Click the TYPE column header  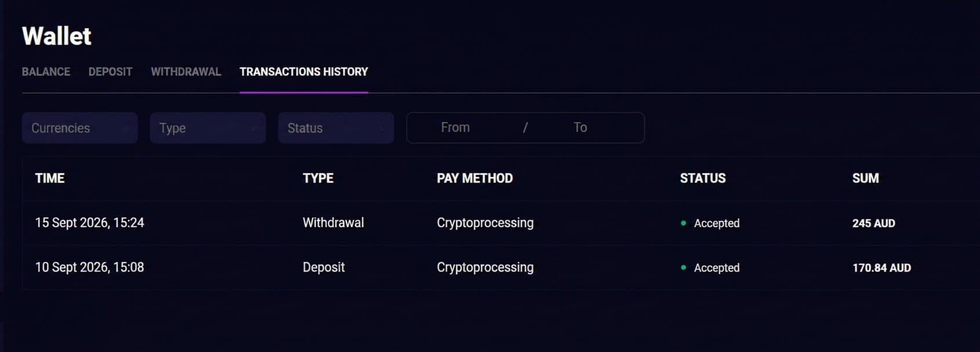click(x=318, y=178)
